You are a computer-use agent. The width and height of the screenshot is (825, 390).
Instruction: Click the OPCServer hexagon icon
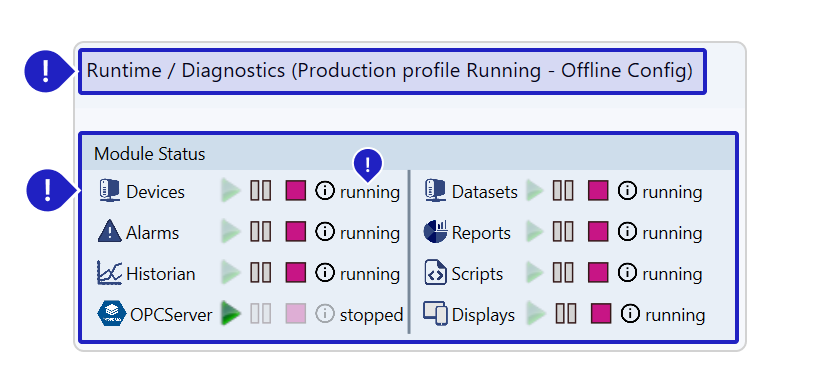point(112,314)
